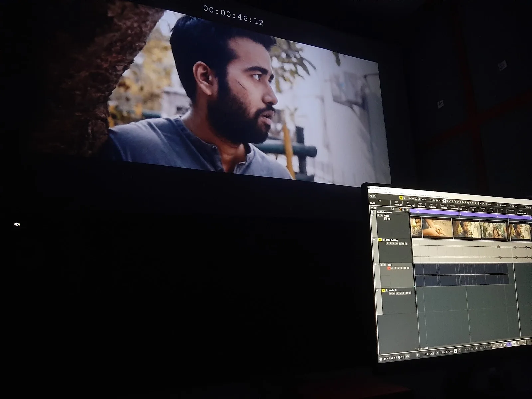This screenshot has height=399, width=532.
Task: Click the Find Tracks search icon
Action: [x=408, y=210]
